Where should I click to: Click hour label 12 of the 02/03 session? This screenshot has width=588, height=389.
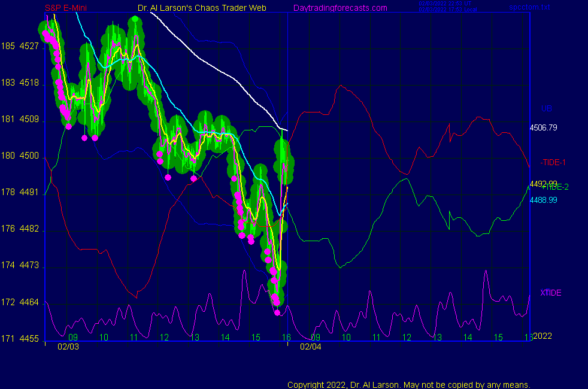click(164, 338)
